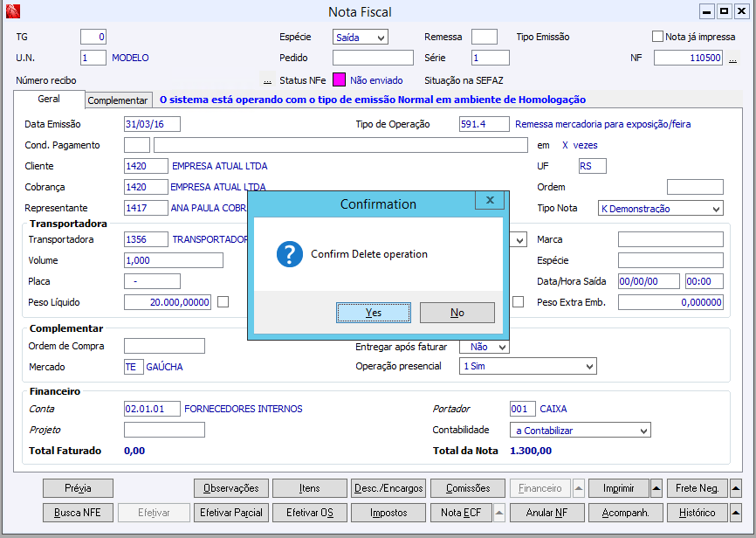Click the arrow button beside Frete Neg.
This screenshot has width=756, height=538.
[735, 488]
